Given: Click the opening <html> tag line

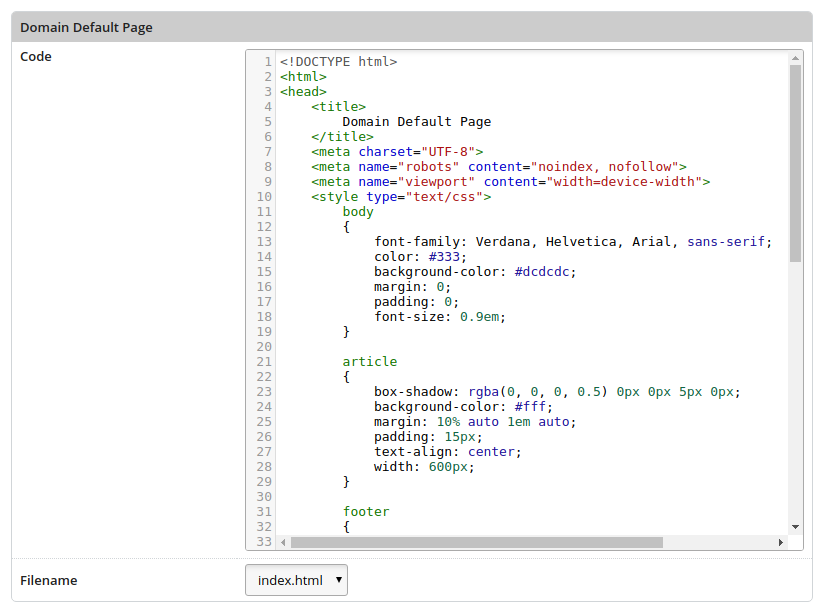Looking at the screenshot, I should click(x=303, y=77).
